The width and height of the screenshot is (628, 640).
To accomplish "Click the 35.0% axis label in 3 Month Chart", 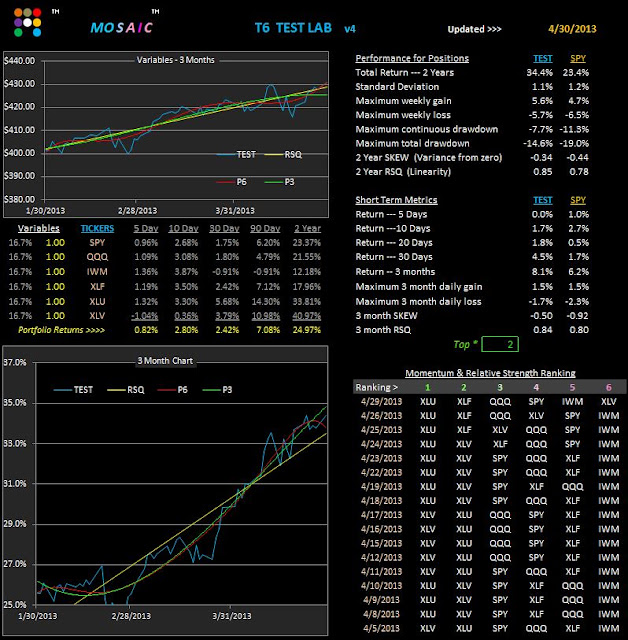I will click(x=15, y=403).
